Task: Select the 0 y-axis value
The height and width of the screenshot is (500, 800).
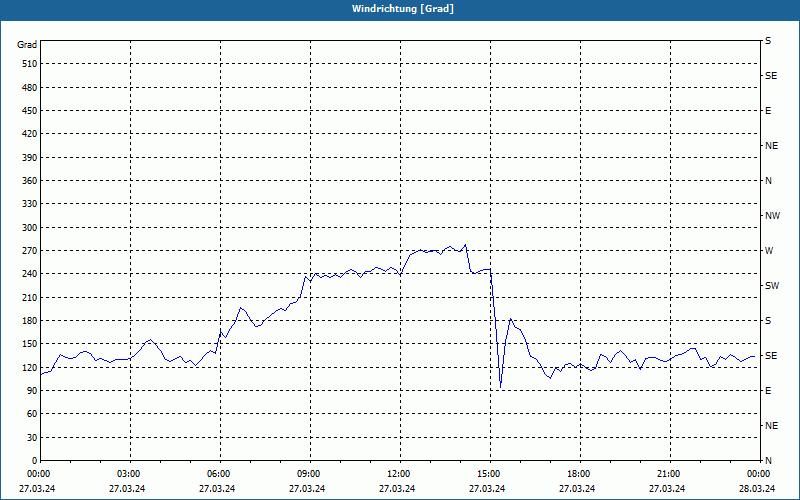Action: (35, 461)
